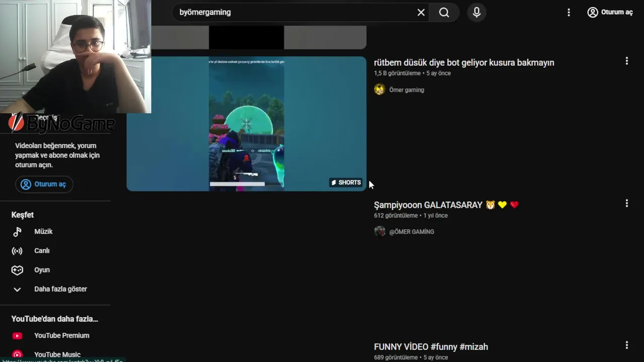Click the YouTube'dan daha fazla heading
Viewport: 644px width, 362px height.
coord(54,319)
